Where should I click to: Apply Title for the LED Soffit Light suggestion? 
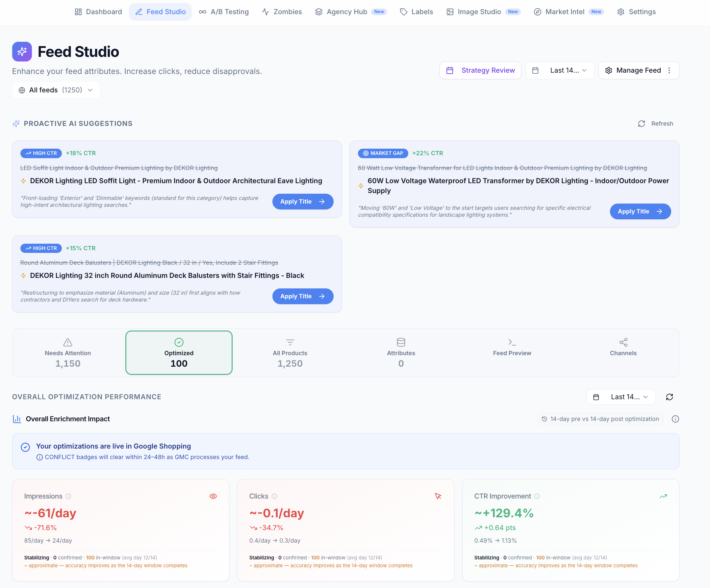(x=303, y=202)
